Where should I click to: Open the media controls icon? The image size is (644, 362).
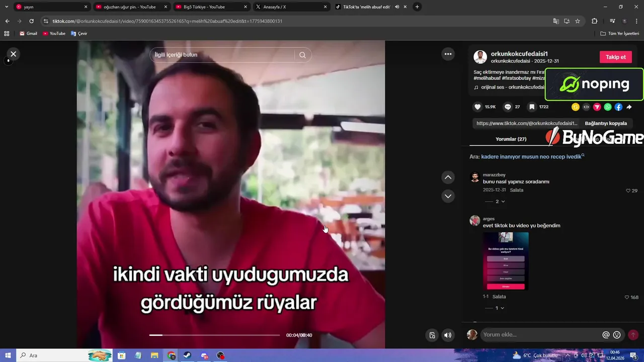coord(612,21)
